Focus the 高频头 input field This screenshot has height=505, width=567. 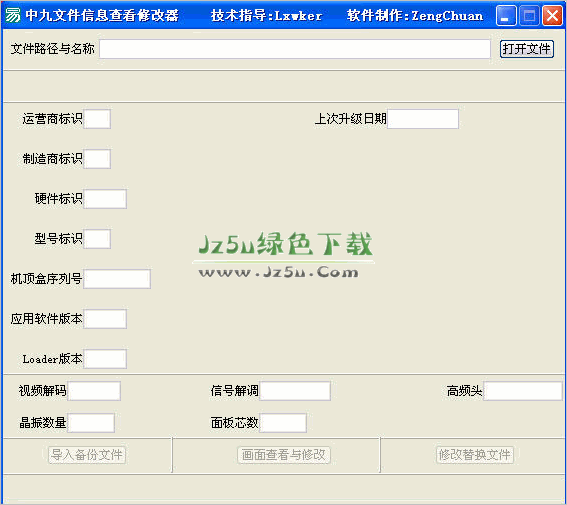point(523,391)
